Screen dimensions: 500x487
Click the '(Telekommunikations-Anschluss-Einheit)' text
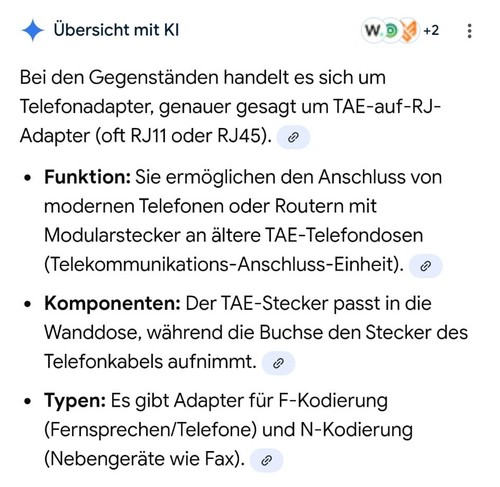(224, 265)
